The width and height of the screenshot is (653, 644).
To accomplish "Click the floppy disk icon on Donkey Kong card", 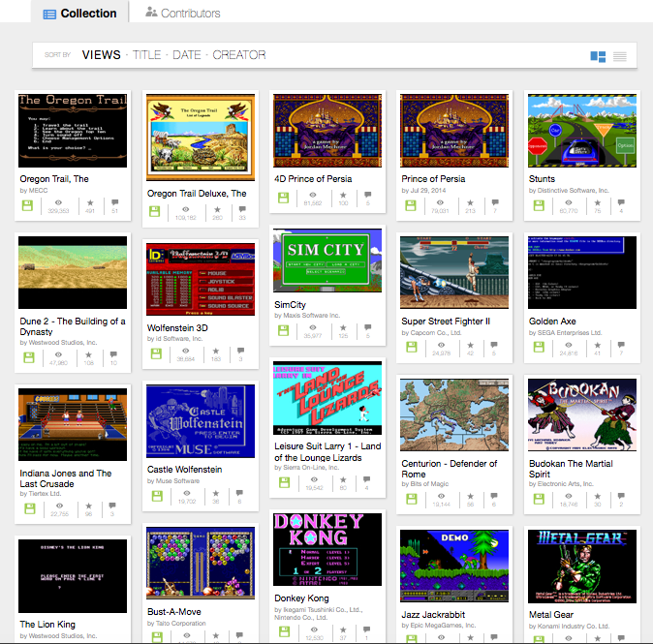I will click(x=285, y=631).
